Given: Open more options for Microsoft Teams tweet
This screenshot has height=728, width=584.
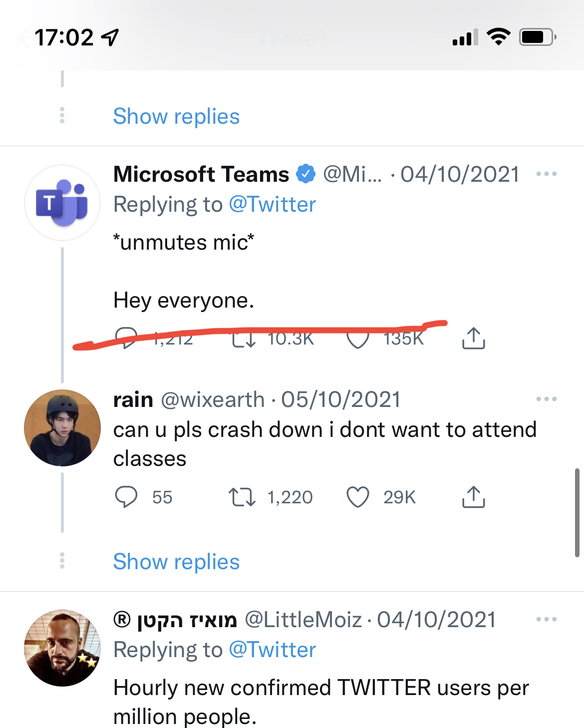Looking at the screenshot, I should (x=546, y=174).
